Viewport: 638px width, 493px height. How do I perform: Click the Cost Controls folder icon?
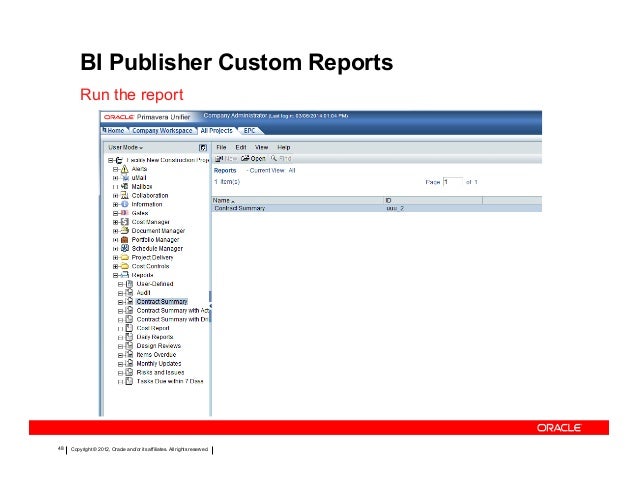(125, 266)
